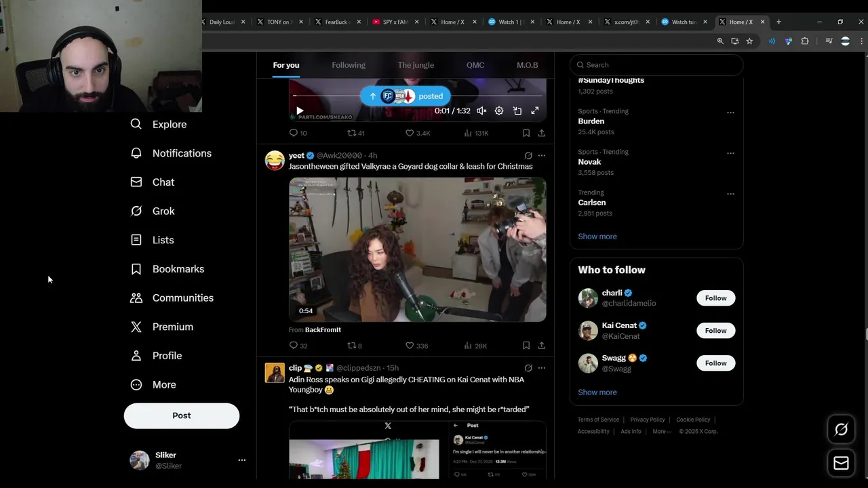
Task: Switch to the For you tab
Action: [x=286, y=65]
